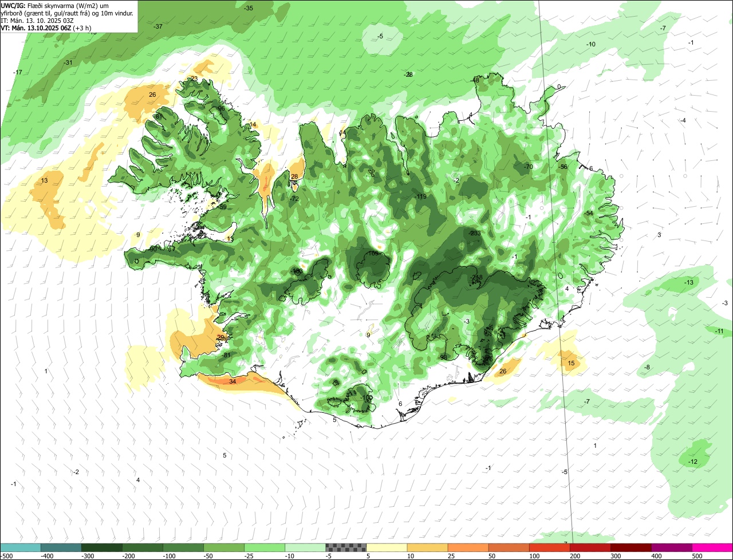
Task: Select the light teal -500 to -400 legend swatch
Action: [x=20, y=548]
